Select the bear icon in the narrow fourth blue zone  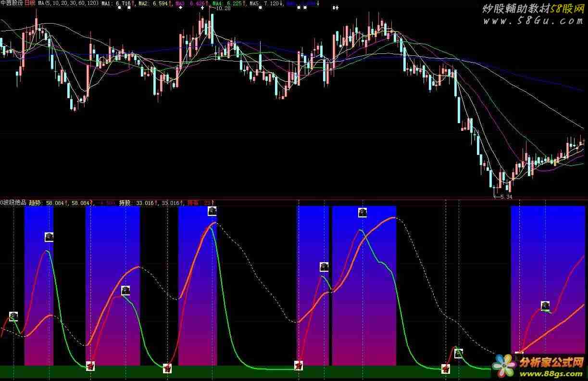pos(325,267)
